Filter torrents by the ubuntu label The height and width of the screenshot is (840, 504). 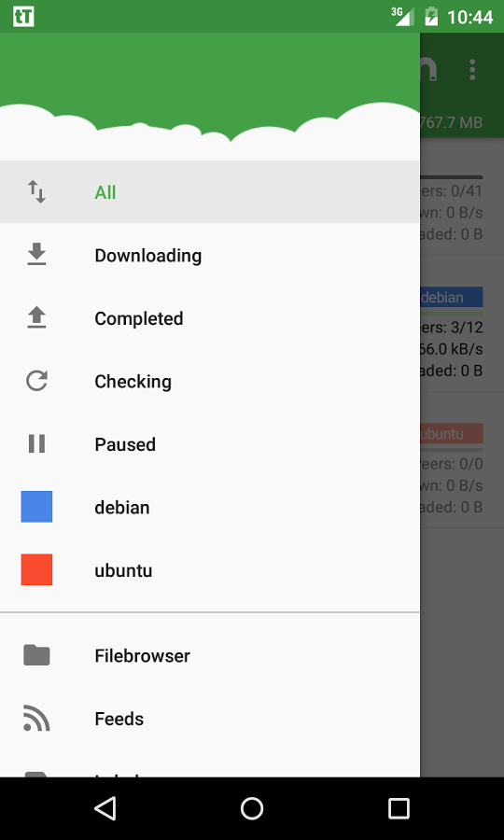tap(210, 570)
